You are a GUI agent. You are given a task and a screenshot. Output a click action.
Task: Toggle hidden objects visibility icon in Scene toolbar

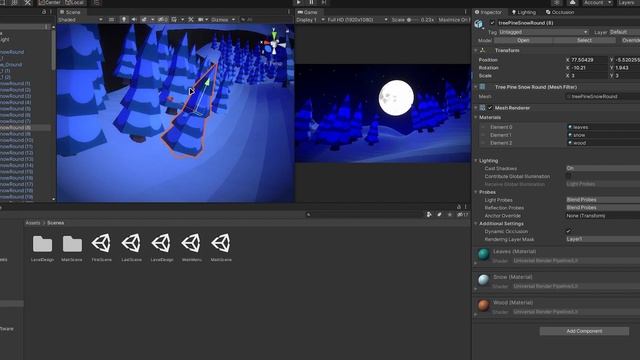162,20
